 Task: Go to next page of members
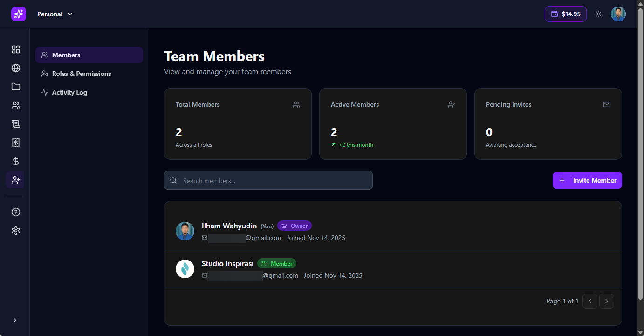point(606,301)
